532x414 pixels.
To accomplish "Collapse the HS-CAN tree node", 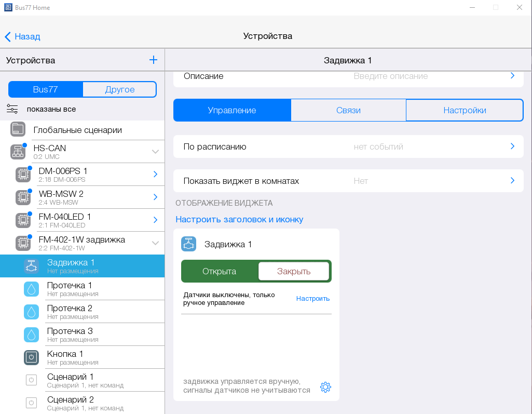I will point(155,152).
